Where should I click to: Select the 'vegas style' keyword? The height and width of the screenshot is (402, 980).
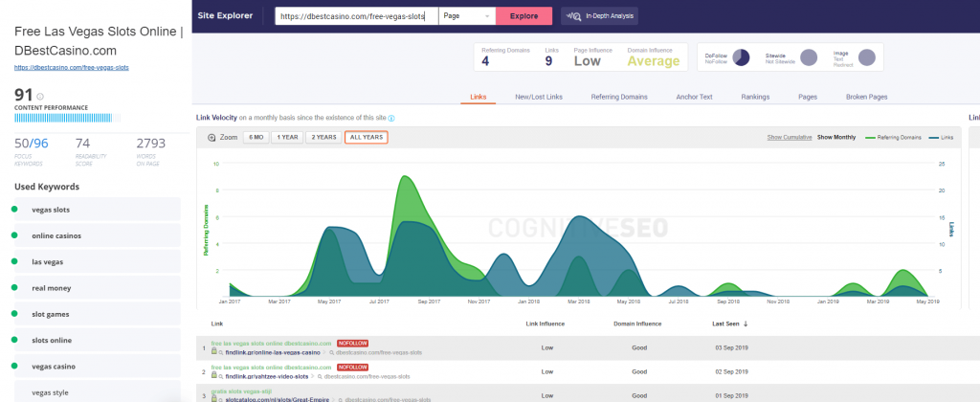click(x=97, y=392)
